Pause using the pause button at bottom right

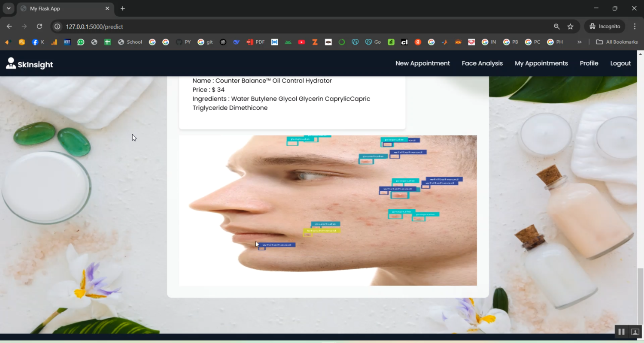621,332
